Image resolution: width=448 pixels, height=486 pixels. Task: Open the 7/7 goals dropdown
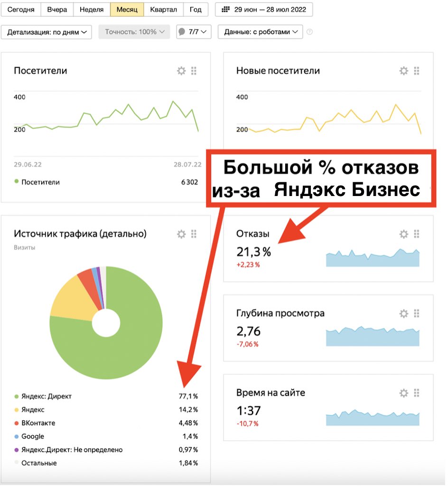pyautogui.click(x=194, y=32)
